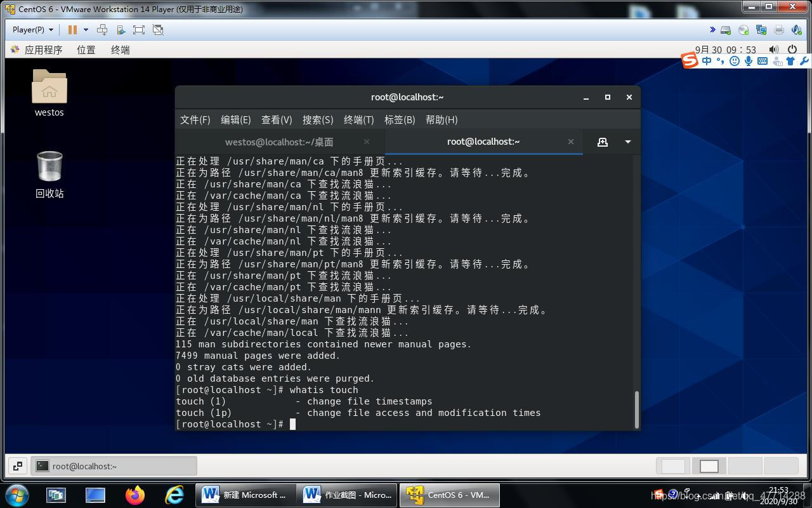Viewport: 812px width, 508px height.
Task: Send Ctrl+Alt+Del to the virtual machine
Action: tap(102, 30)
